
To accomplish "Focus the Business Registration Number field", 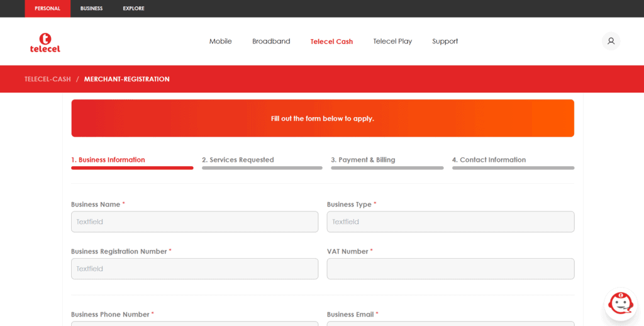I will [195, 269].
